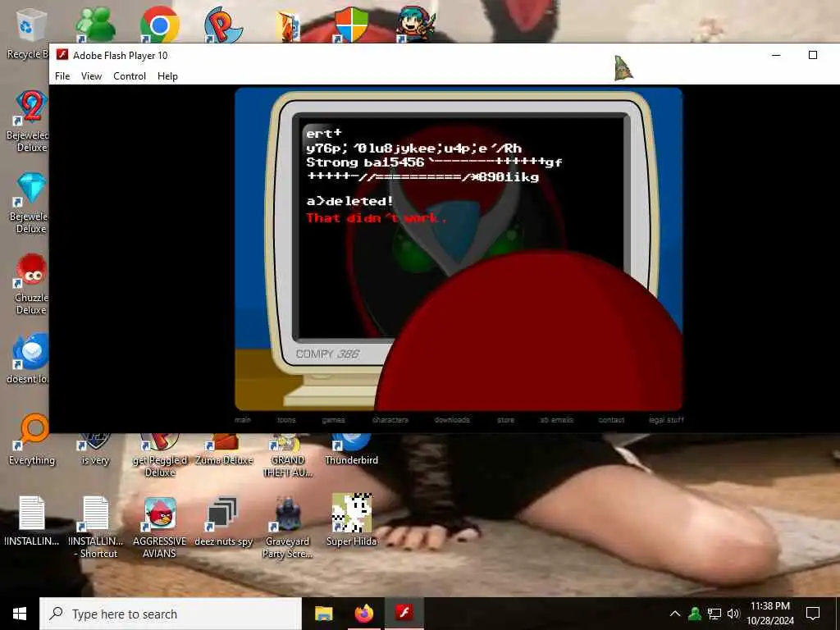Open the View menu in Flash Player
The width and height of the screenshot is (840, 630).
pyautogui.click(x=91, y=76)
